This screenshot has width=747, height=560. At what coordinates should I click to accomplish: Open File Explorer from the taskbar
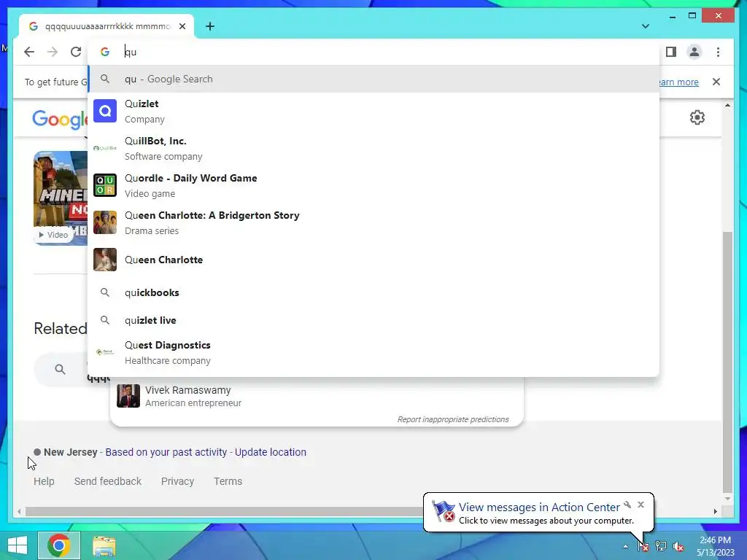tap(104, 545)
